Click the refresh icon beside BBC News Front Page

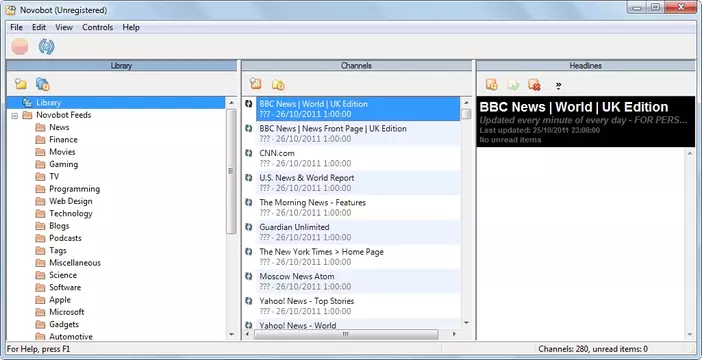click(249, 129)
